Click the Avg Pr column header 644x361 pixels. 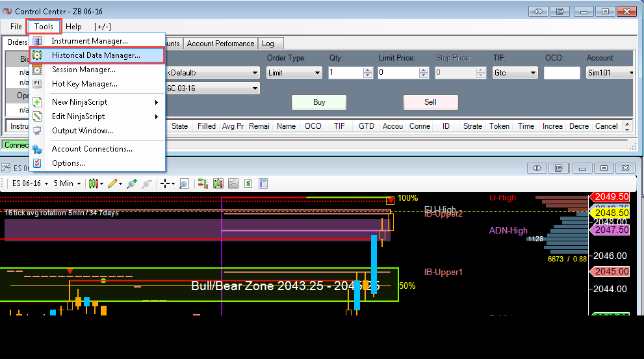233,126
